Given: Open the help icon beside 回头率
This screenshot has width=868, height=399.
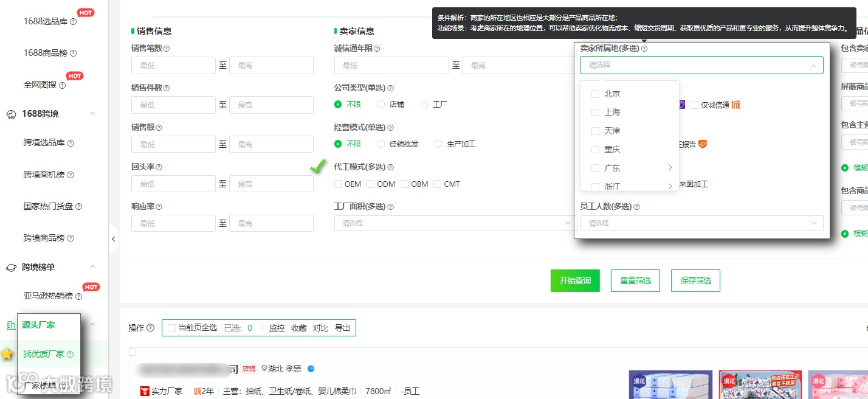Looking at the screenshot, I should pos(159,167).
